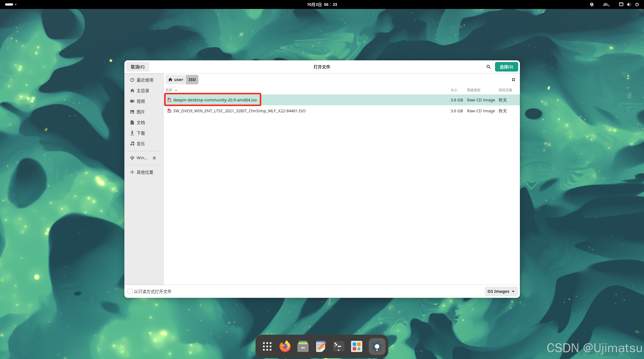The width and height of the screenshot is (644, 359).
Task: Select the SW_DVD9_WIN_ENT_LTSC ISO file
Action: point(239,111)
